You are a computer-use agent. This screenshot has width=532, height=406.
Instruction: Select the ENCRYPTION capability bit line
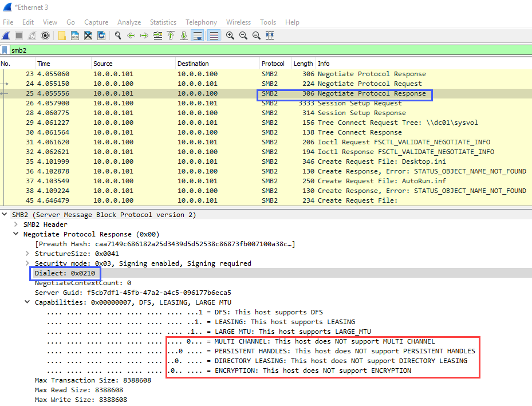(x=229, y=370)
